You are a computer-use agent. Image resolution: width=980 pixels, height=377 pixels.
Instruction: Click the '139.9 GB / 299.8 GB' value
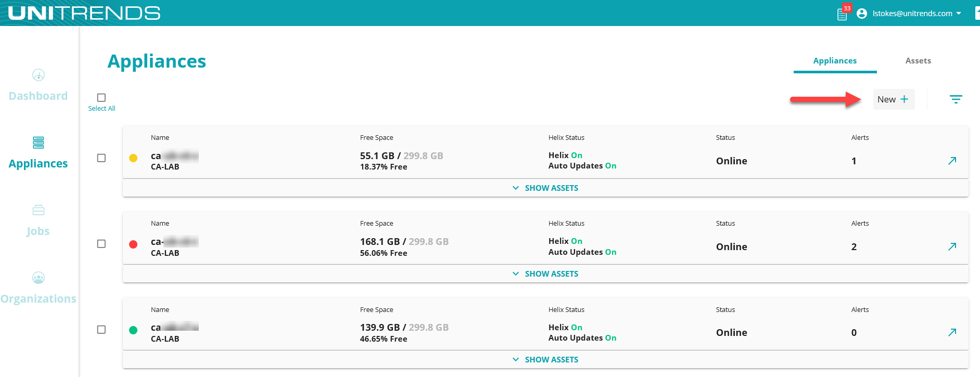click(x=404, y=327)
